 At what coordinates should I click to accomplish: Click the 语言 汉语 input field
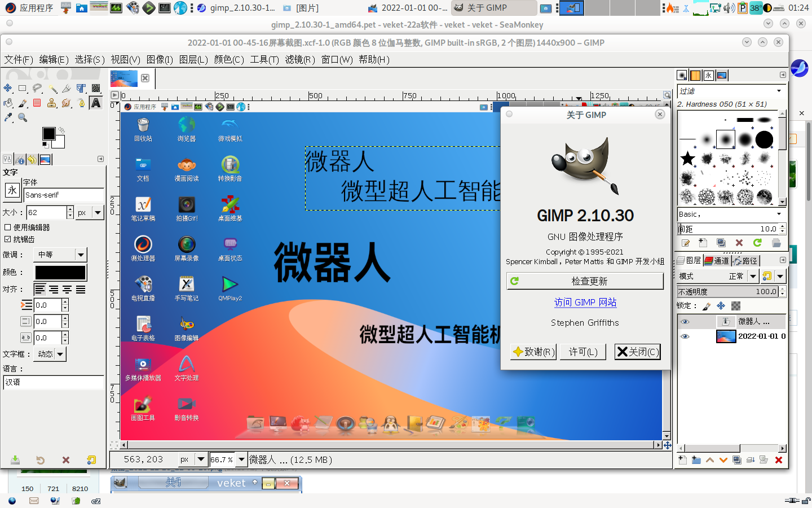pyautogui.click(x=54, y=382)
